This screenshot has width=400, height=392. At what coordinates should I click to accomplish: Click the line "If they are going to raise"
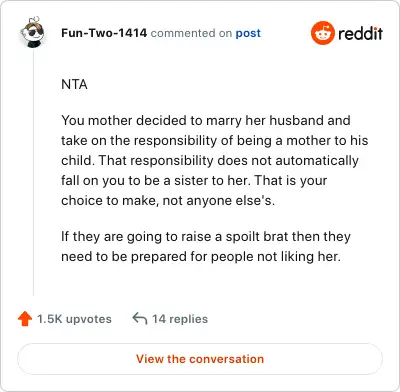(x=206, y=237)
